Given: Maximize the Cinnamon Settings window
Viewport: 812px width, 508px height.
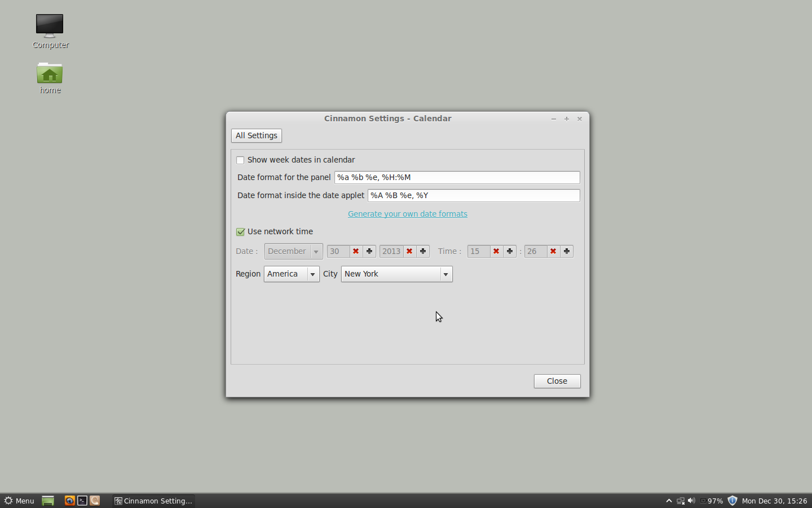Looking at the screenshot, I should click(567, 119).
